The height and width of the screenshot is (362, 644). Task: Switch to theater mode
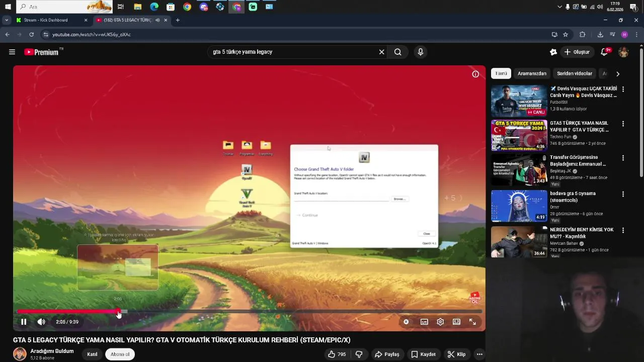click(456, 322)
